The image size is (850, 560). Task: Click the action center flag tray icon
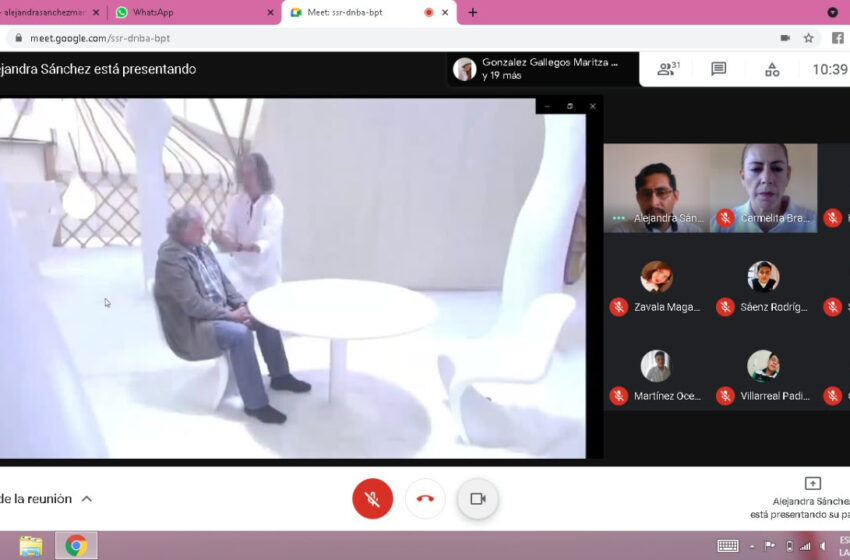769,546
